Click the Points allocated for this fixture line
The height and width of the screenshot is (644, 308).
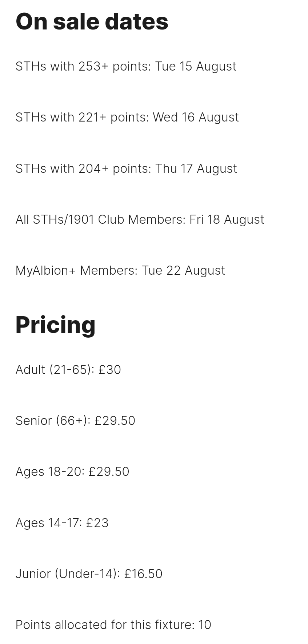[113, 625]
